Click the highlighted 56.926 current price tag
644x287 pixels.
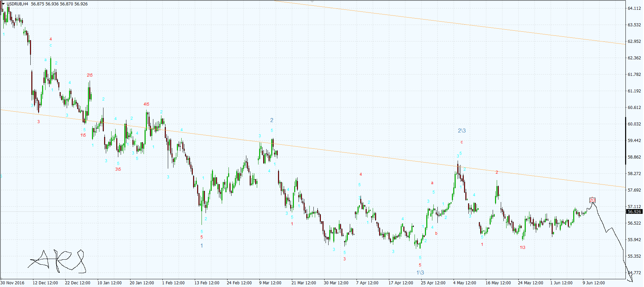[634, 212]
